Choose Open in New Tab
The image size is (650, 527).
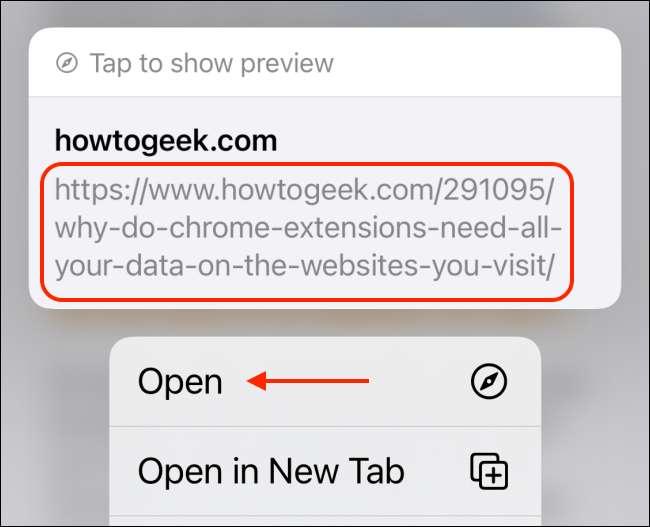325,471
